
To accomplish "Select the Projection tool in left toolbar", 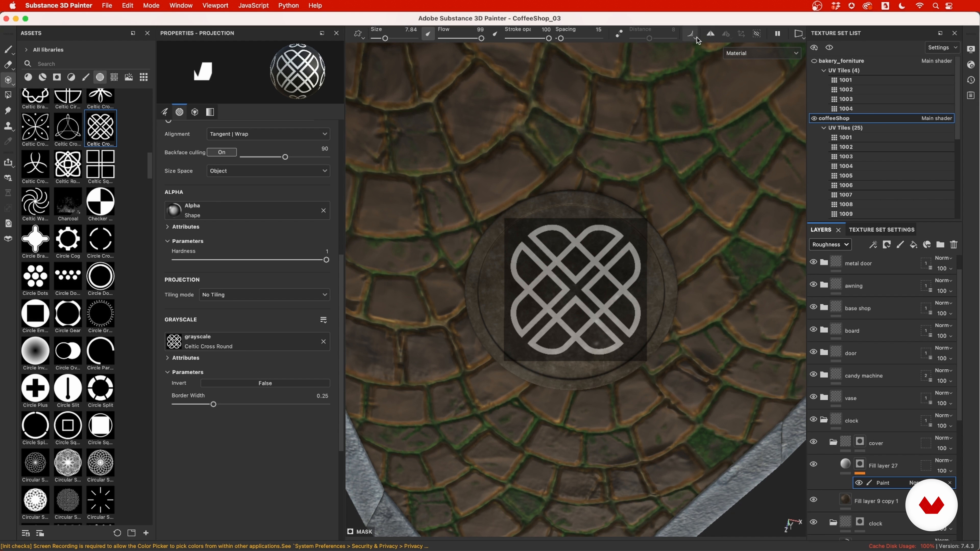I will (8, 80).
